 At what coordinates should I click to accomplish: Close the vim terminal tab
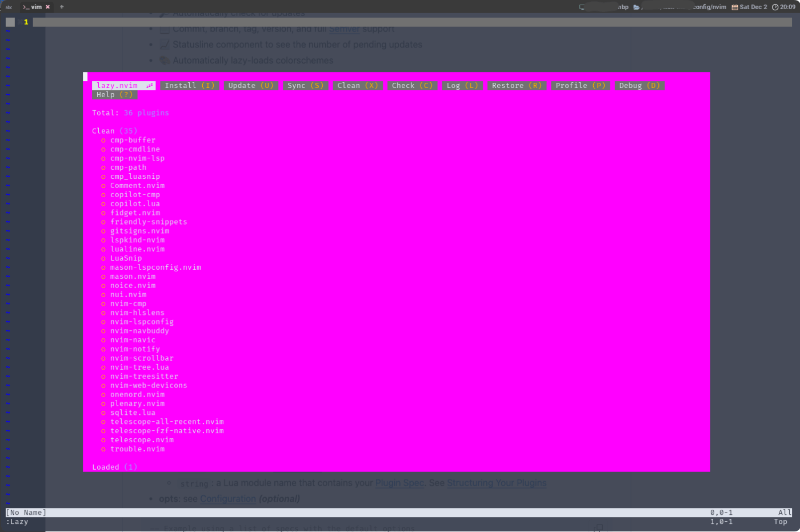[47, 7]
